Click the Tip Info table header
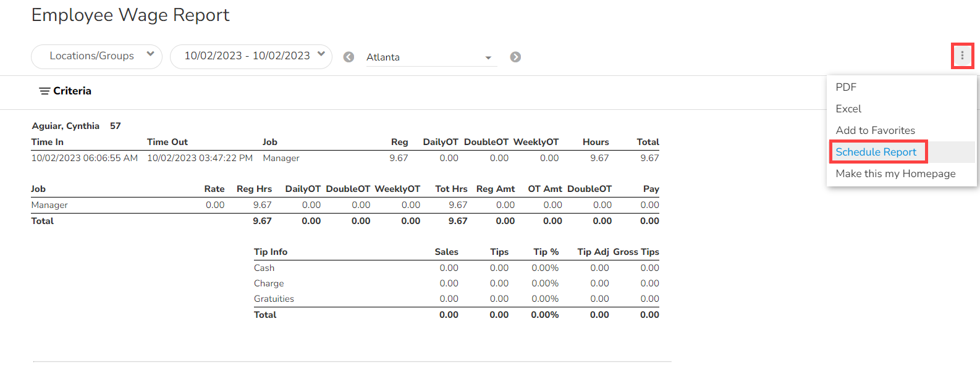The image size is (980, 366). pos(271,252)
